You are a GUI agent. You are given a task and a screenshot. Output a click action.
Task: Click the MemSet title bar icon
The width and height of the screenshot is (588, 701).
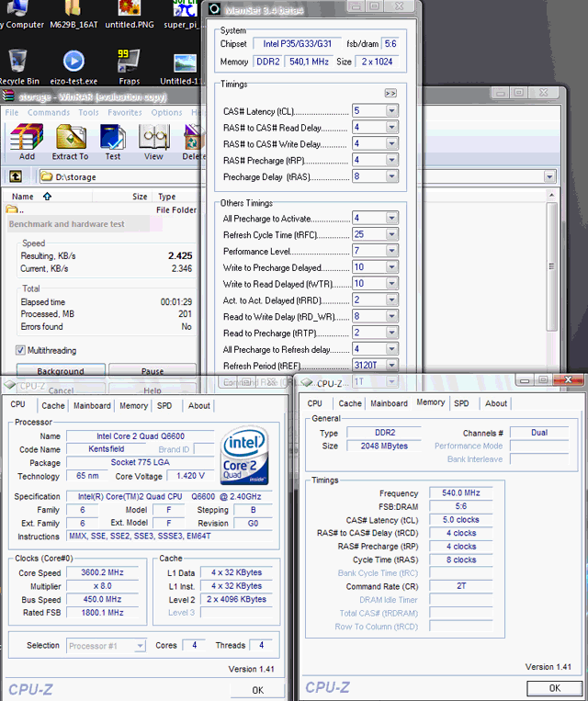click(x=215, y=8)
